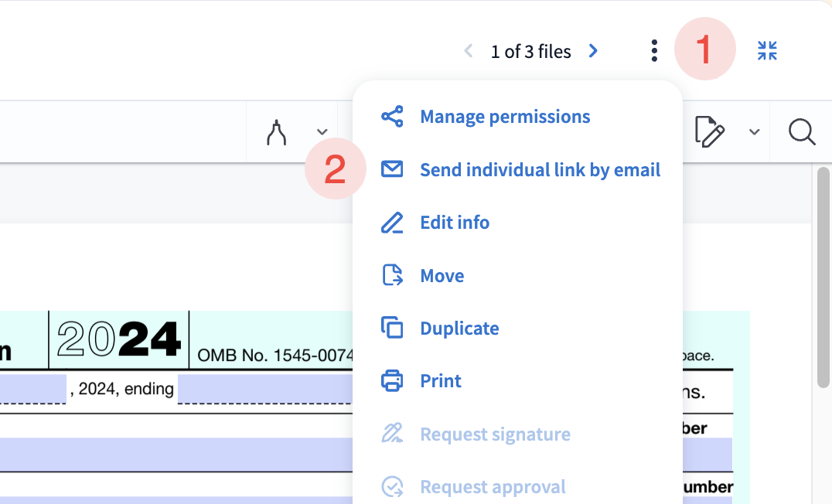Expand the dropdown next to edit document icon

(755, 132)
